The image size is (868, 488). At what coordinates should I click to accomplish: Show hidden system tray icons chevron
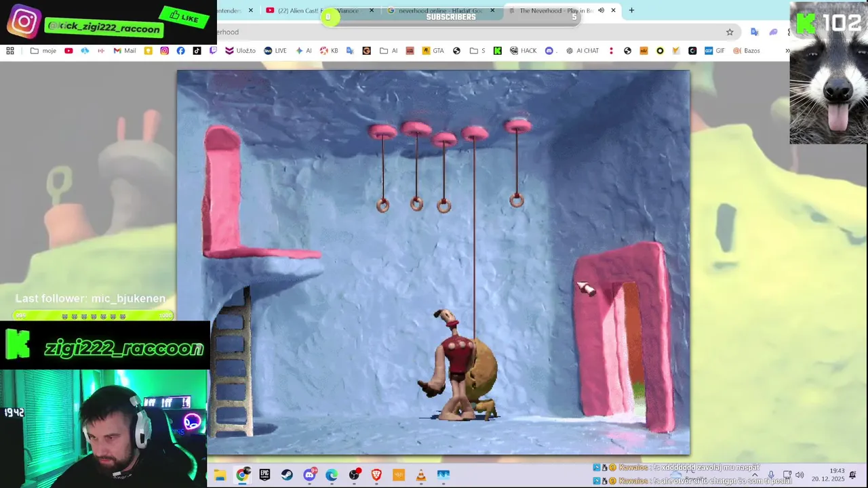coord(754,475)
